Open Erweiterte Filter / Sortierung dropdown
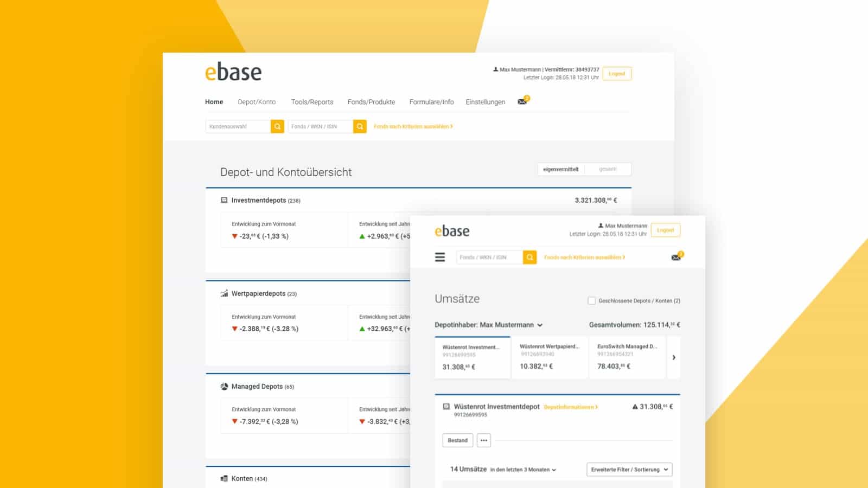 [630, 470]
